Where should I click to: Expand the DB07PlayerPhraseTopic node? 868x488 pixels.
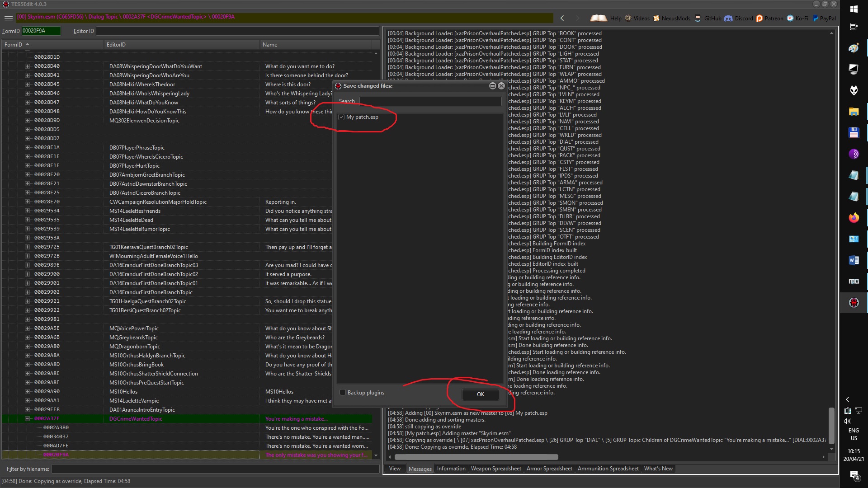[27, 148]
